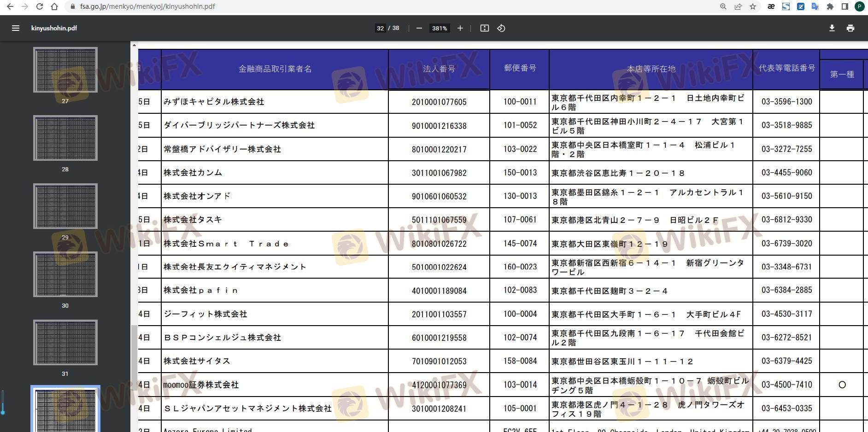Screen dimensions: 868x432
Task: Click the zoom in plus button
Action: pos(460,28)
